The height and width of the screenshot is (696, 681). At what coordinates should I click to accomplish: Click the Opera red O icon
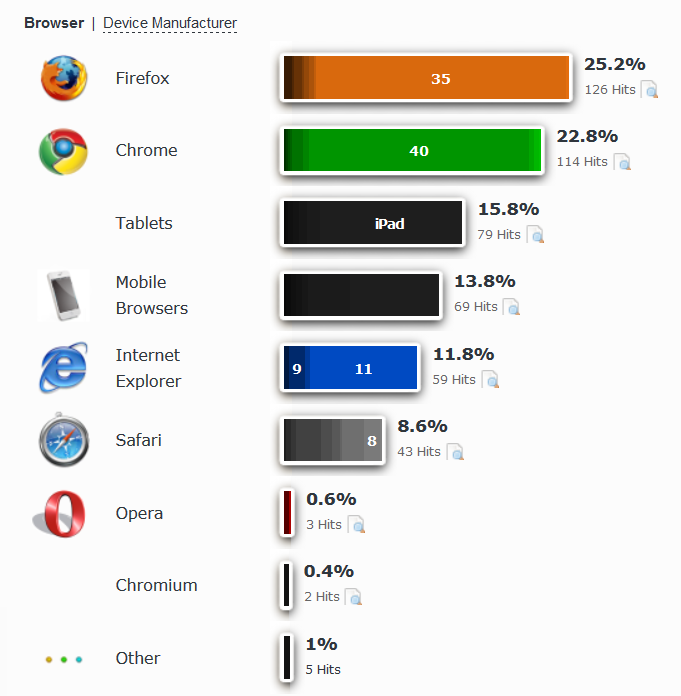point(60,514)
